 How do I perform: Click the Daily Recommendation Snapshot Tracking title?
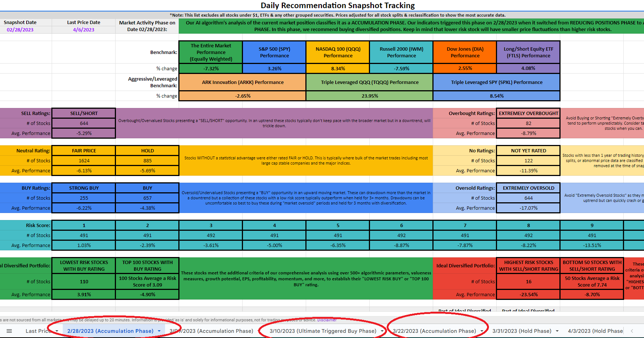[338, 6]
